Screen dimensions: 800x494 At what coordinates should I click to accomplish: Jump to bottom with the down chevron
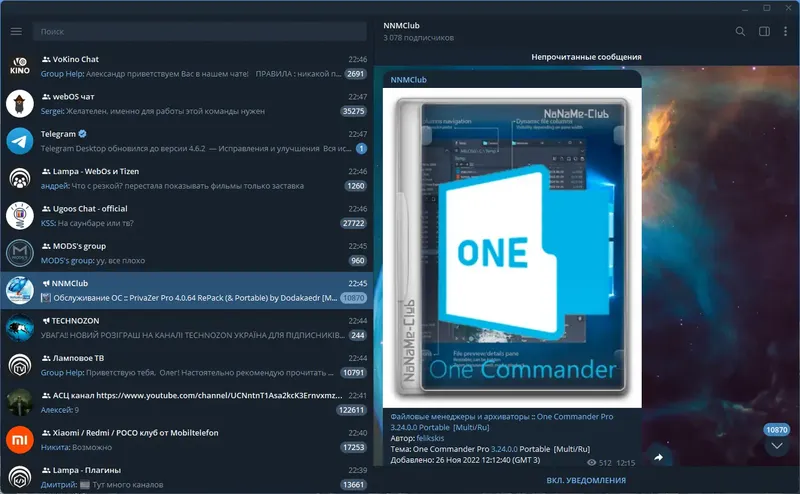(777, 446)
